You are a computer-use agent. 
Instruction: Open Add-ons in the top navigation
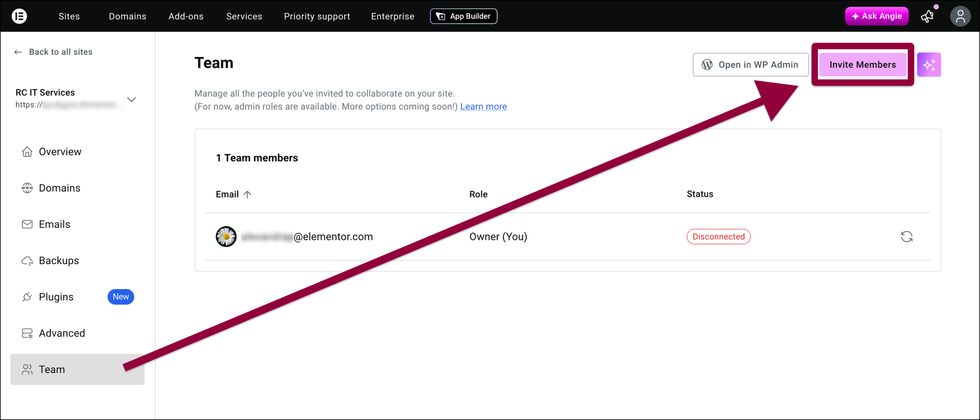tap(186, 16)
